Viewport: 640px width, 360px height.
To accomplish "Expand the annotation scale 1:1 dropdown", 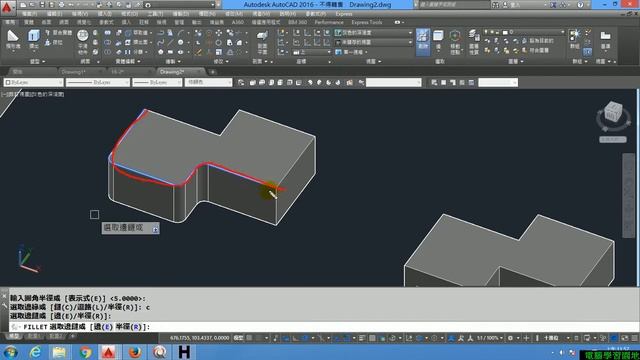I will [490, 338].
